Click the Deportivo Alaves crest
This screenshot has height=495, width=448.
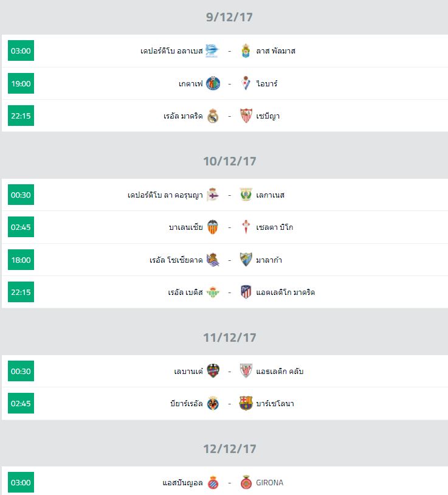[212, 51]
